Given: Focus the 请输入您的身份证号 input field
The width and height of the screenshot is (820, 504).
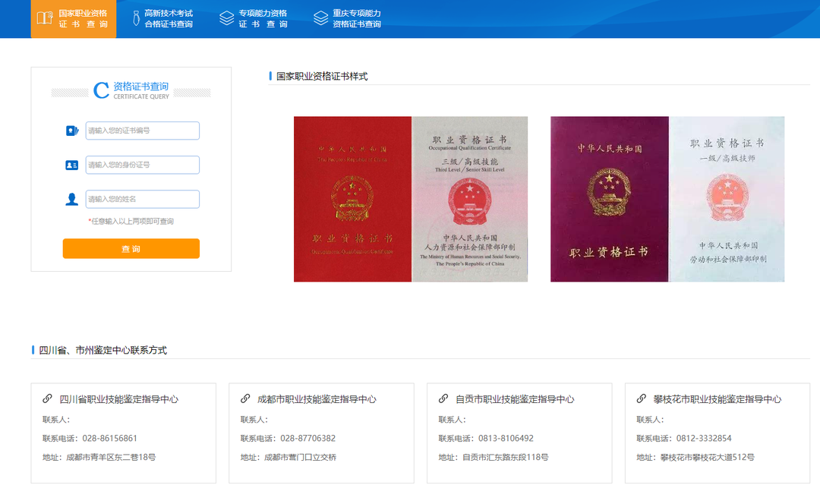Looking at the screenshot, I should coord(142,165).
